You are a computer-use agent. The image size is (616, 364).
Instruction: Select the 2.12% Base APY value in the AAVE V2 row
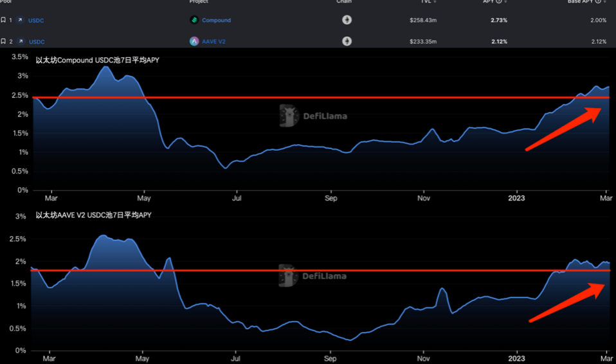[x=599, y=41]
